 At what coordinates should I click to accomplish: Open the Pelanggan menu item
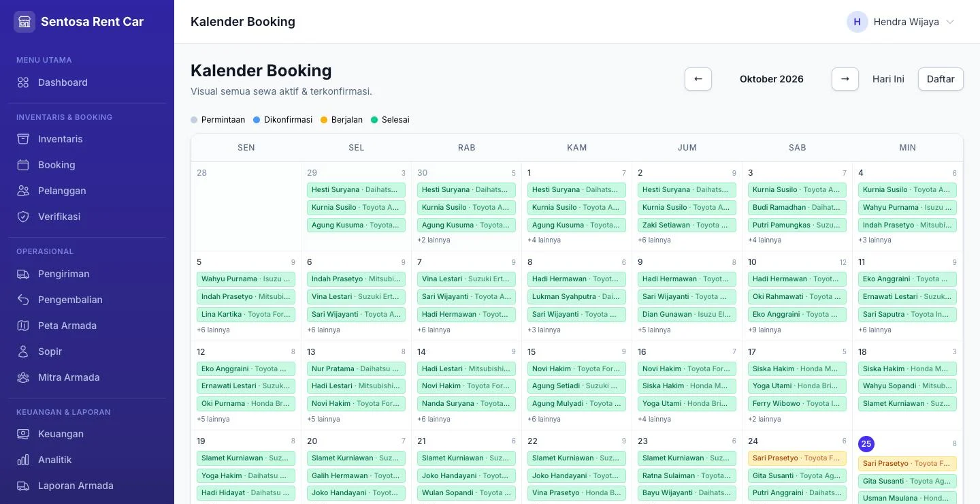click(x=87, y=191)
